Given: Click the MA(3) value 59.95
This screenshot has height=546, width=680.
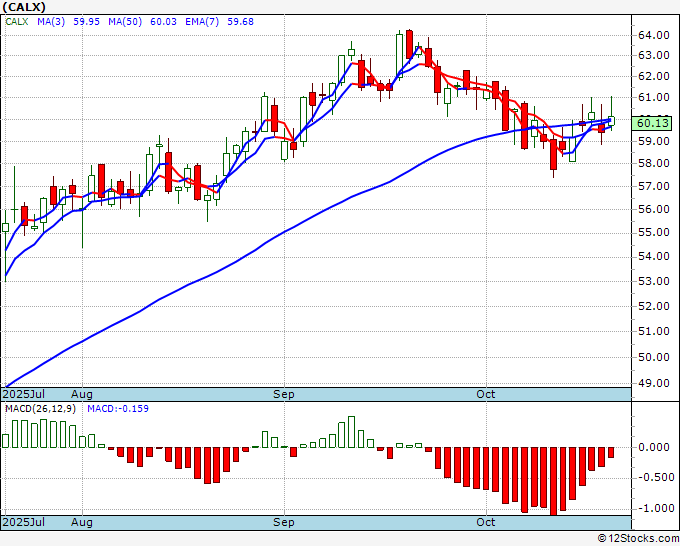Looking at the screenshot, I should [86, 22].
